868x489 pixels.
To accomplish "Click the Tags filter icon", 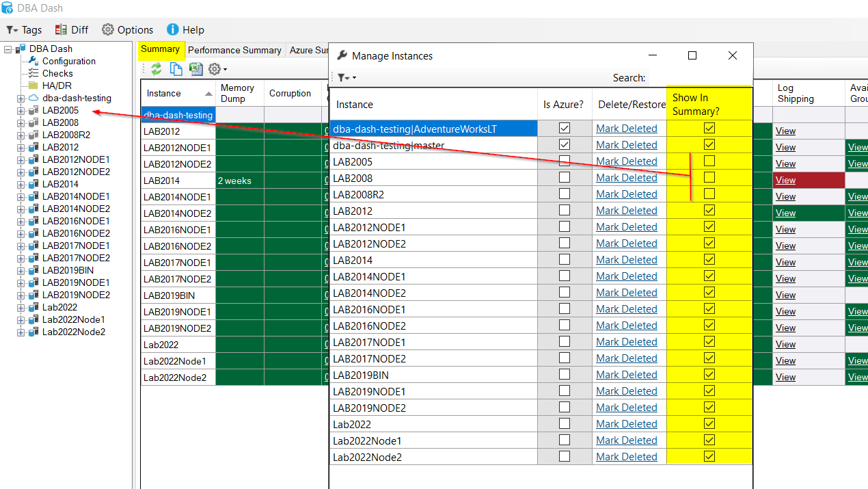I will tap(14, 29).
